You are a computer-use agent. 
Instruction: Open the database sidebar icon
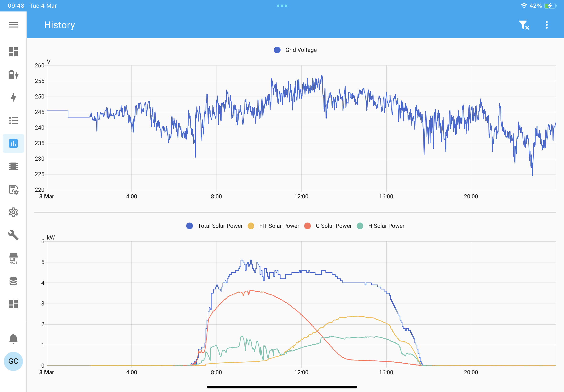pyautogui.click(x=13, y=281)
